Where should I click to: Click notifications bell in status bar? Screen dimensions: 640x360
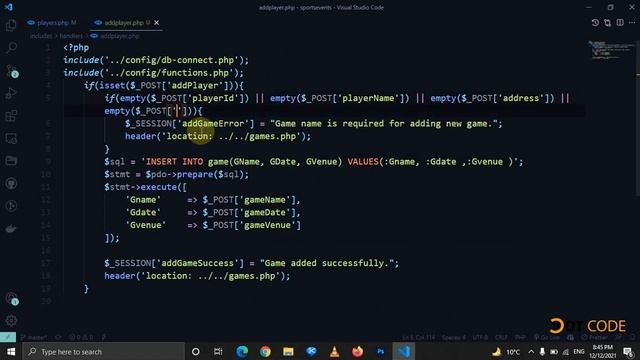point(632,337)
